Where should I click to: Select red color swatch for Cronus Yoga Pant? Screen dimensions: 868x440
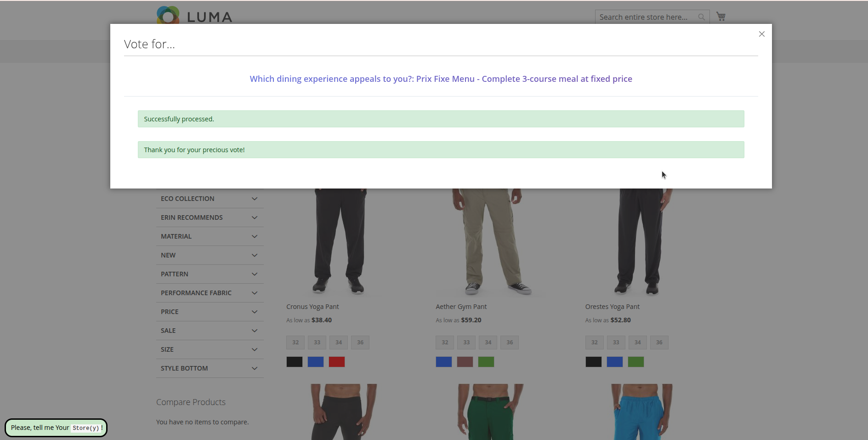click(336, 362)
